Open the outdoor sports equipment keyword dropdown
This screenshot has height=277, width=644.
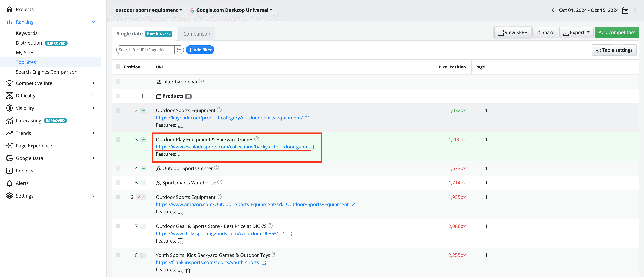[149, 10]
